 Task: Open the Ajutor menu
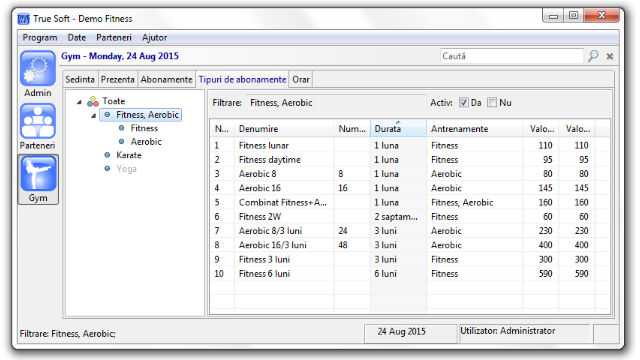tap(154, 38)
